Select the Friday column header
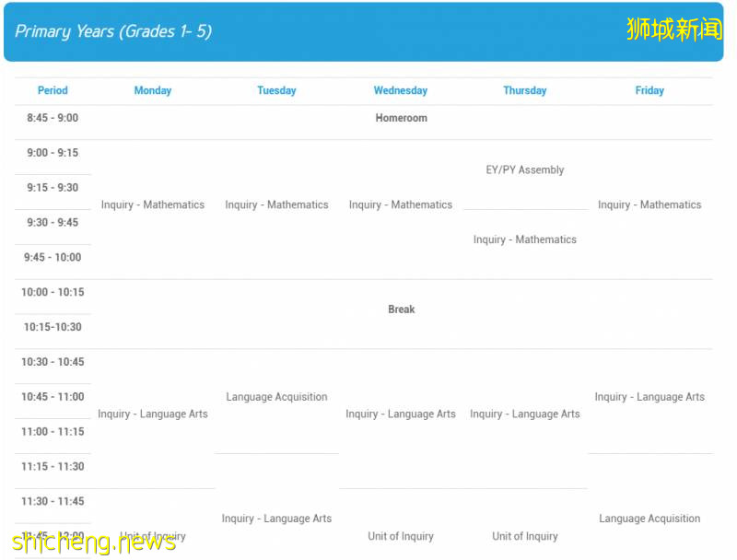The image size is (737, 560). tap(649, 90)
